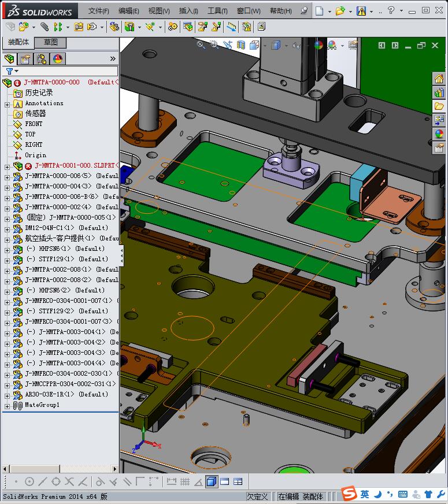Open the Display Style dropdown arrow
Viewport: 448px width, 504px height.
(286, 45)
